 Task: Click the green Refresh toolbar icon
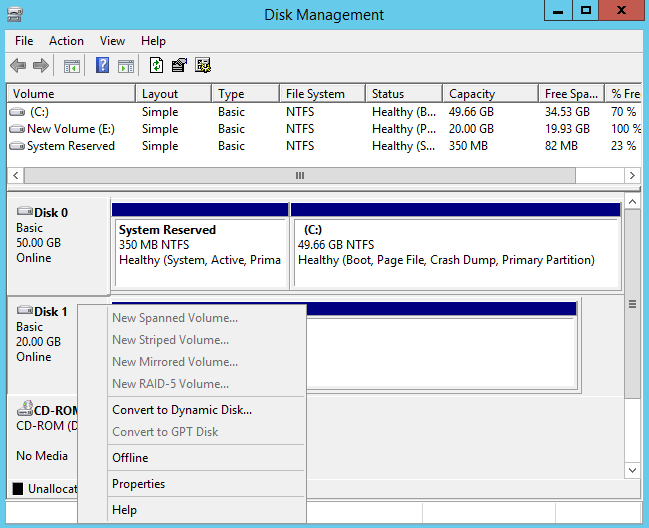tap(156, 66)
